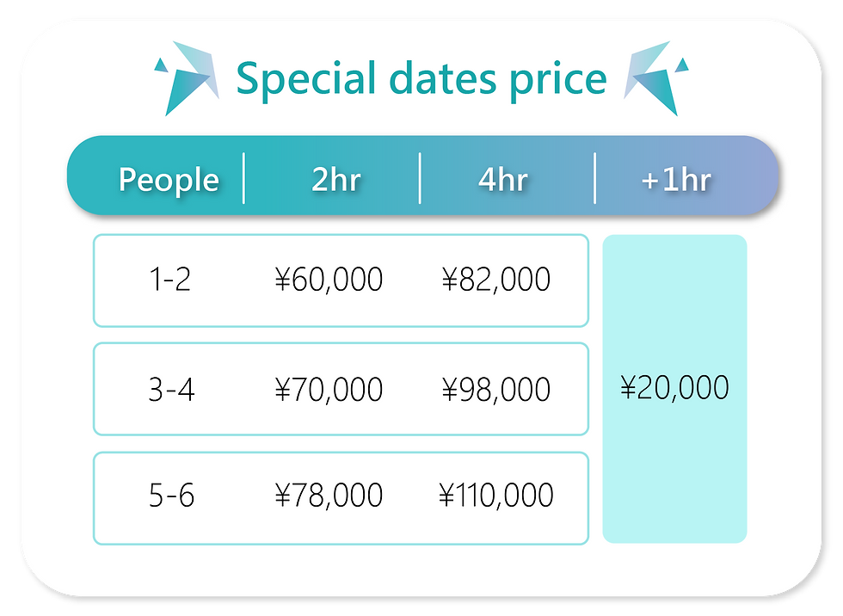Image resolution: width=843 pixels, height=616 pixels.
Task: Click the 5-6 people row label
Action: tap(171, 496)
